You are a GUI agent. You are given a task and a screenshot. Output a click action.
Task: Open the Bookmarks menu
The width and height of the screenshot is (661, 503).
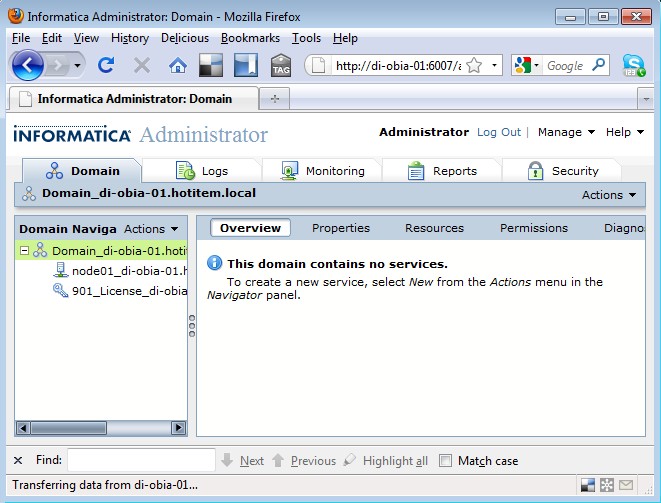point(250,38)
